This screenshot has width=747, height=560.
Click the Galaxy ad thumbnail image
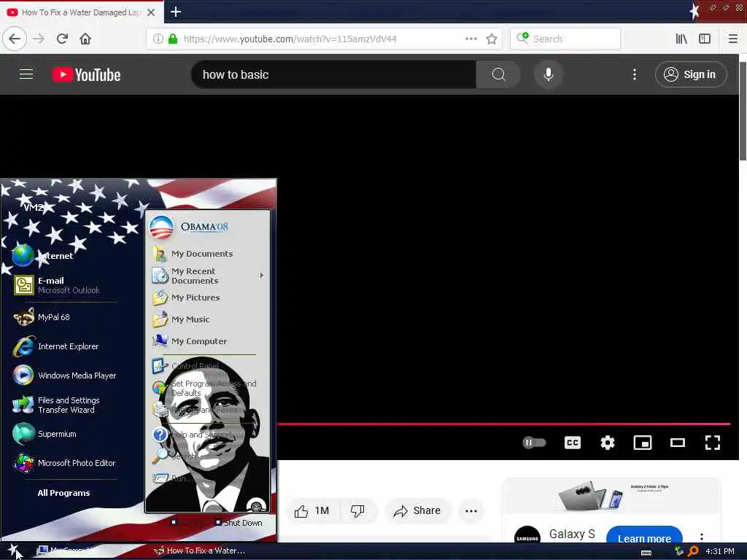tap(612, 496)
